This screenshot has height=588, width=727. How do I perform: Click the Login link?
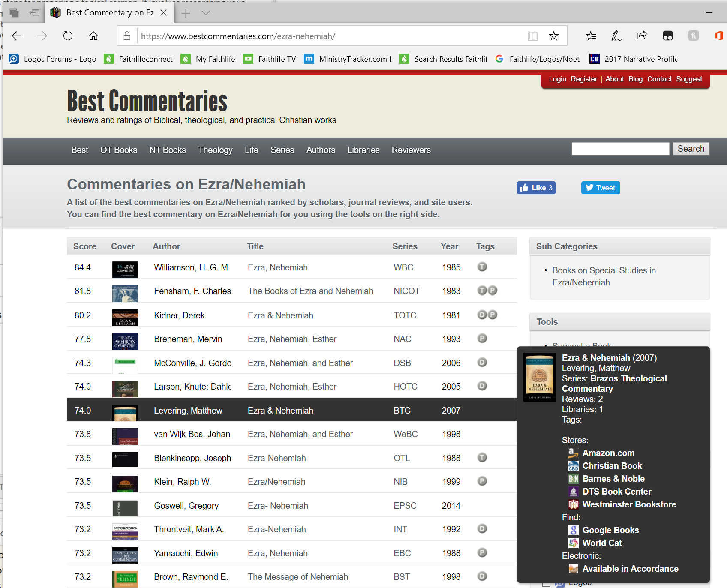[x=557, y=79]
